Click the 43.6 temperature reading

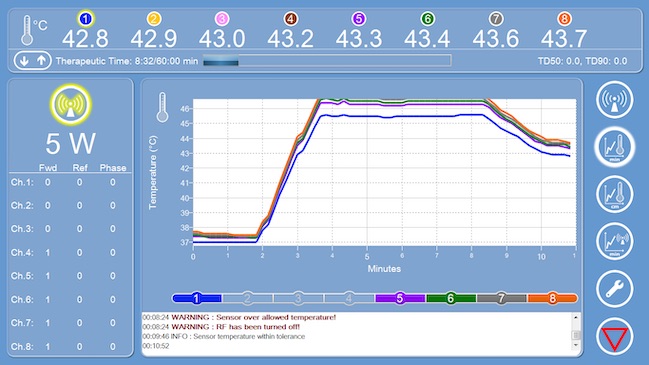[x=496, y=38]
